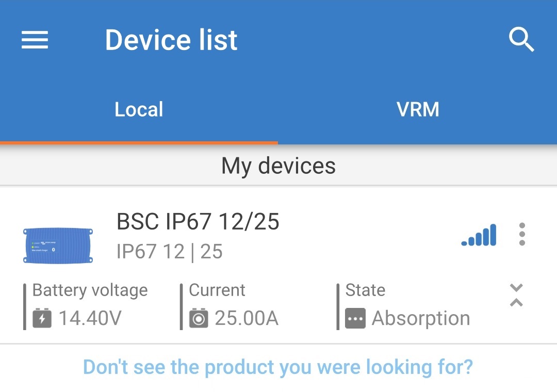
Task: Toggle the device details visibility chevron
Action: (516, 288)
